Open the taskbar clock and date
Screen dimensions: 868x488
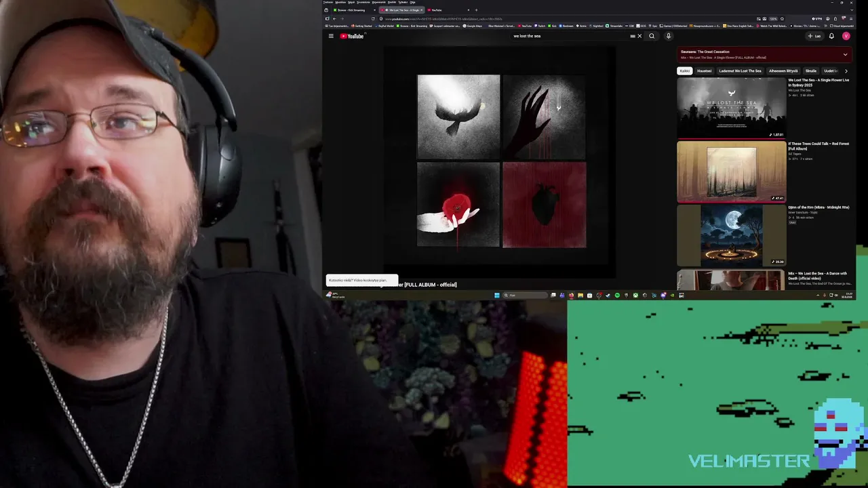tap(847, 296)
